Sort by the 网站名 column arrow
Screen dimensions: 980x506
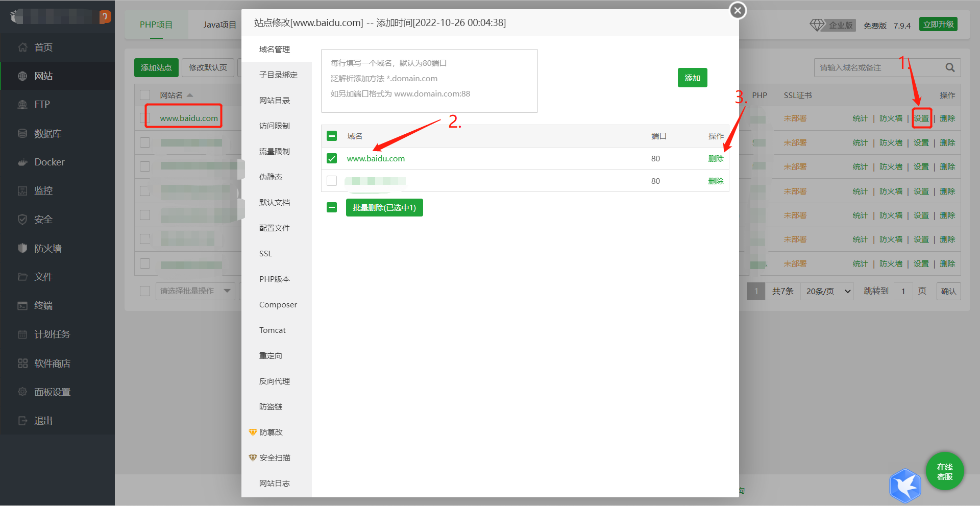tap(190, 95)
